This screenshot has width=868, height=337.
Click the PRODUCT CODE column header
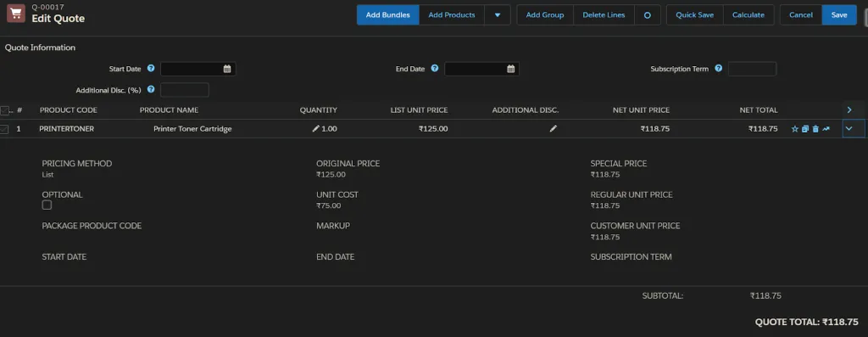(x=69, y=110)
